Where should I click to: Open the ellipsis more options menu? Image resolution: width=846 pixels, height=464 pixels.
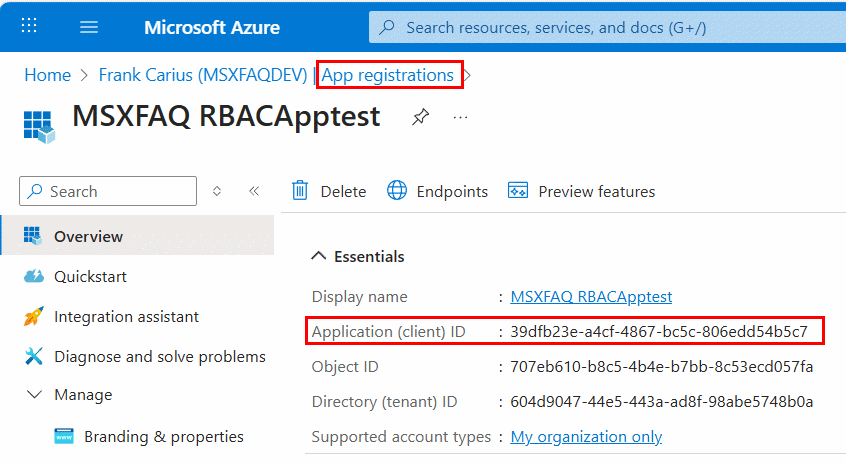pos(460,118)
